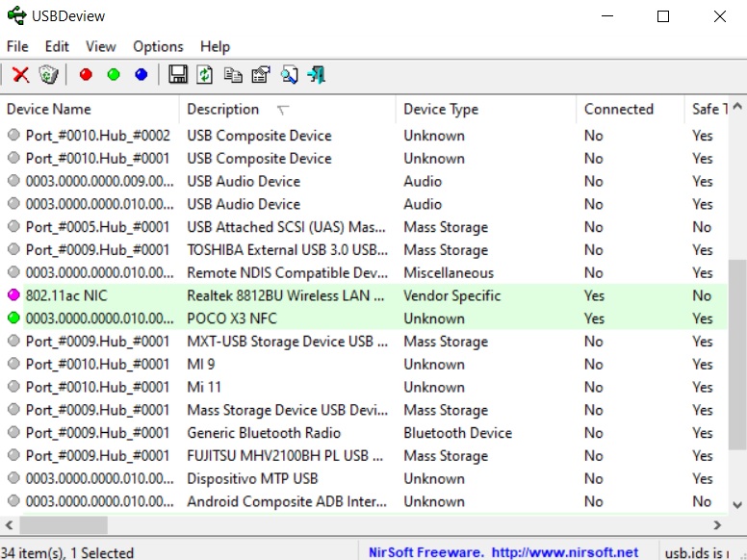Click the copy selected items icon
Screen dimensions: 747x560
pyautogui.click(x=233, y=75)
